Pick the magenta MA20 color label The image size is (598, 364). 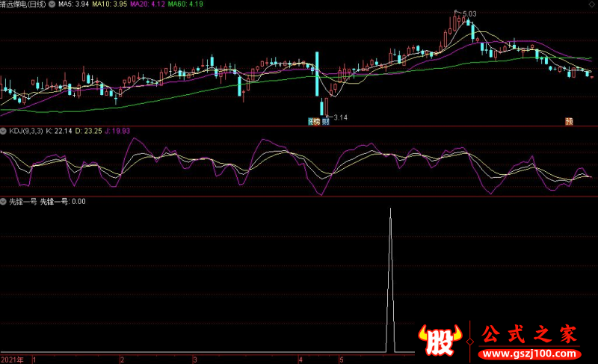[147, 4]
